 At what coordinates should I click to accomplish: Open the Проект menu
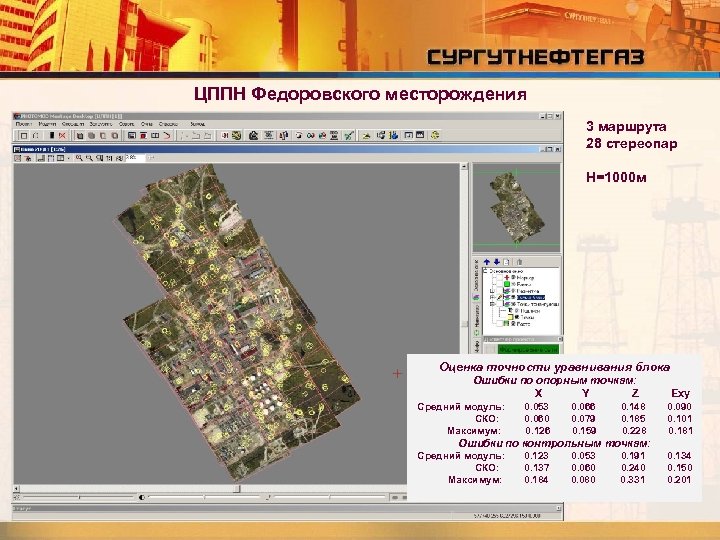[24, 124]
